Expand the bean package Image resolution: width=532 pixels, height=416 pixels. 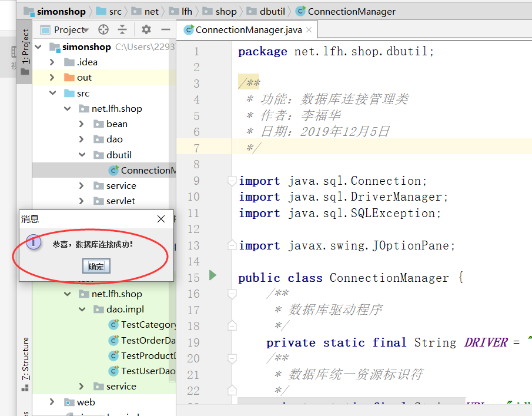[82, 124]
